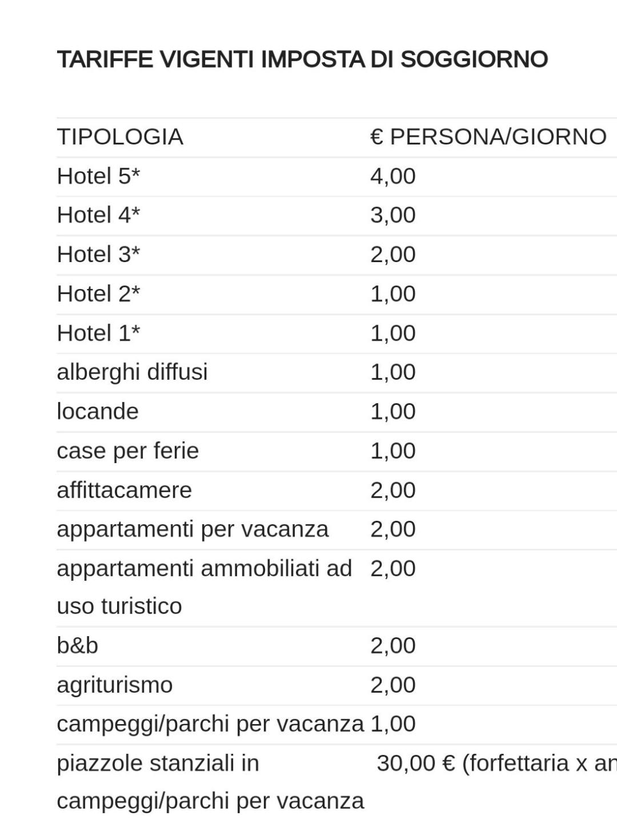Viewport: 617px width, 840px height.
Task: Click the alberghi diffusi row
Action: (337, 372)
